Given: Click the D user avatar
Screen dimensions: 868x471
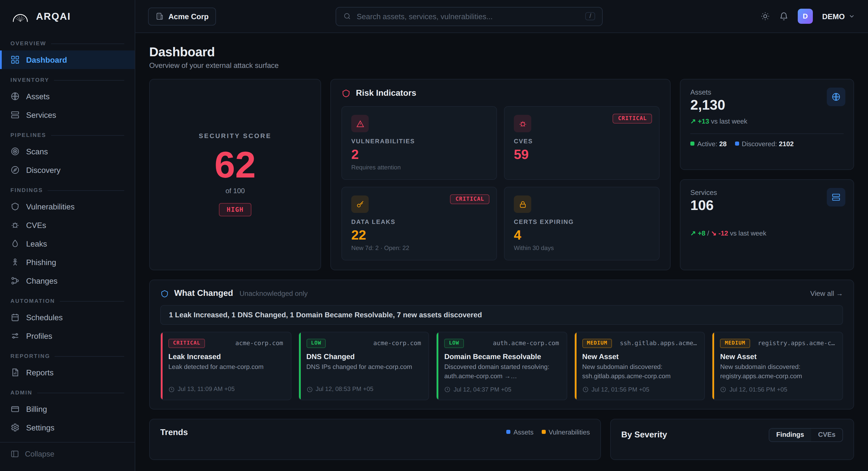Looking at the screenshot, I should point(805,17).
